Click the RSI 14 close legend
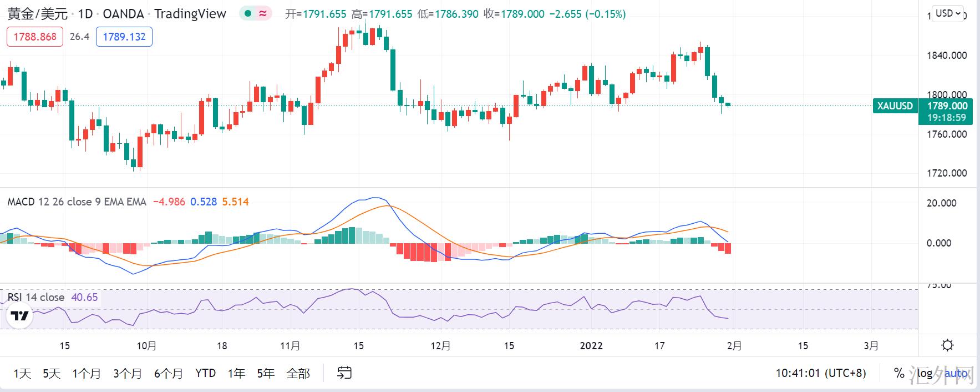980x392 pixels. 36,297
